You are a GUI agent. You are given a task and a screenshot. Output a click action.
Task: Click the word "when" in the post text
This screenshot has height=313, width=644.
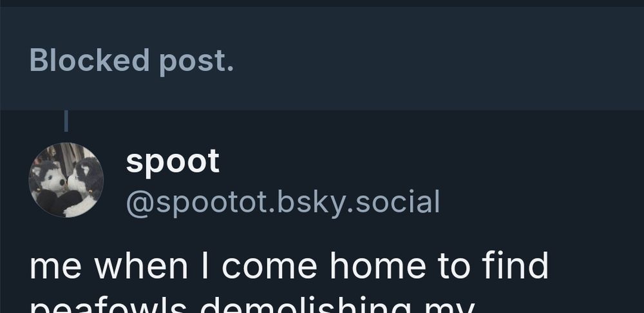141,265
